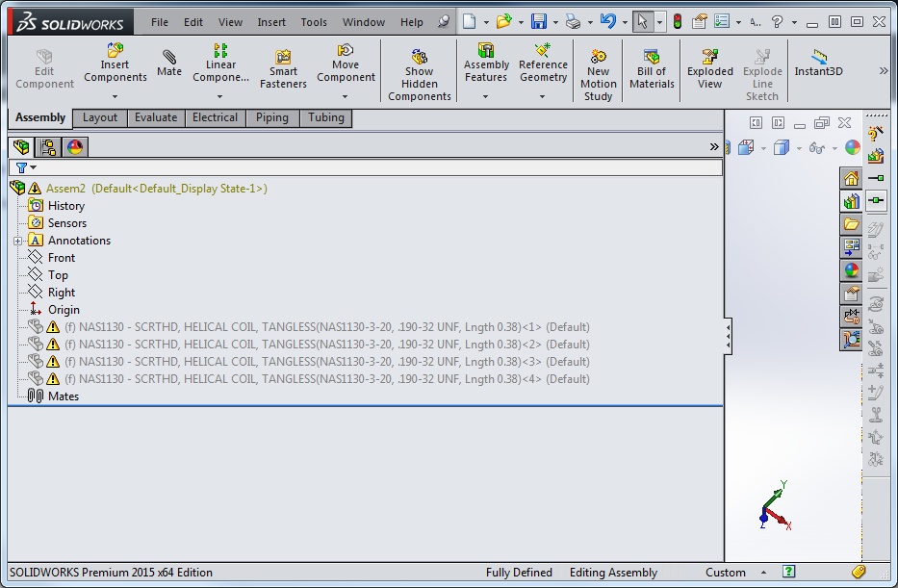Image resolution: width=898 pixels, height=588 pixels.
Task: Open the Window menu
Action: click(364, 22)
